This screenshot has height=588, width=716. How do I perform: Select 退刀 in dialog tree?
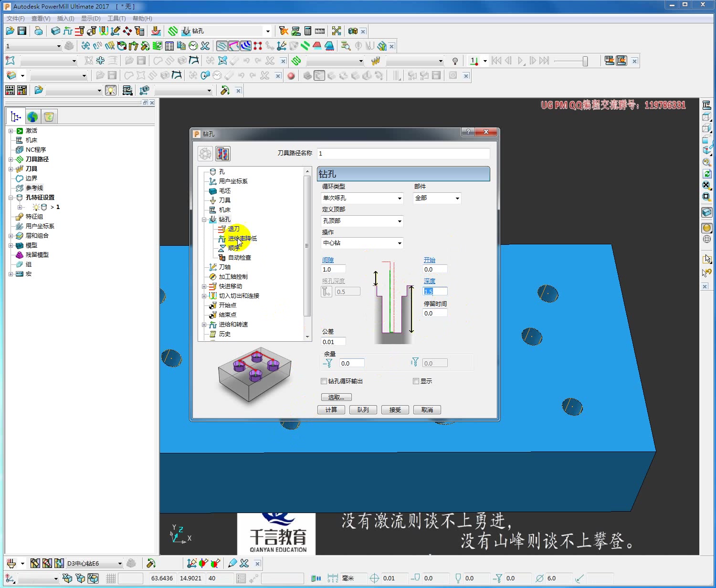234,229
